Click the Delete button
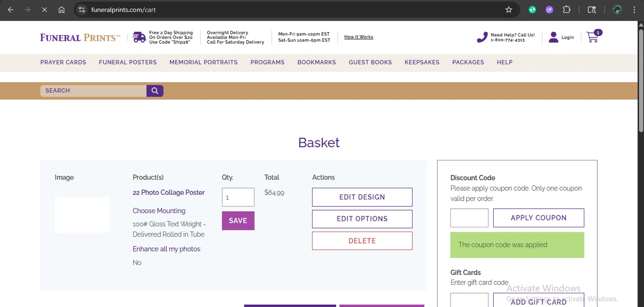 click(x=362, y=241)
